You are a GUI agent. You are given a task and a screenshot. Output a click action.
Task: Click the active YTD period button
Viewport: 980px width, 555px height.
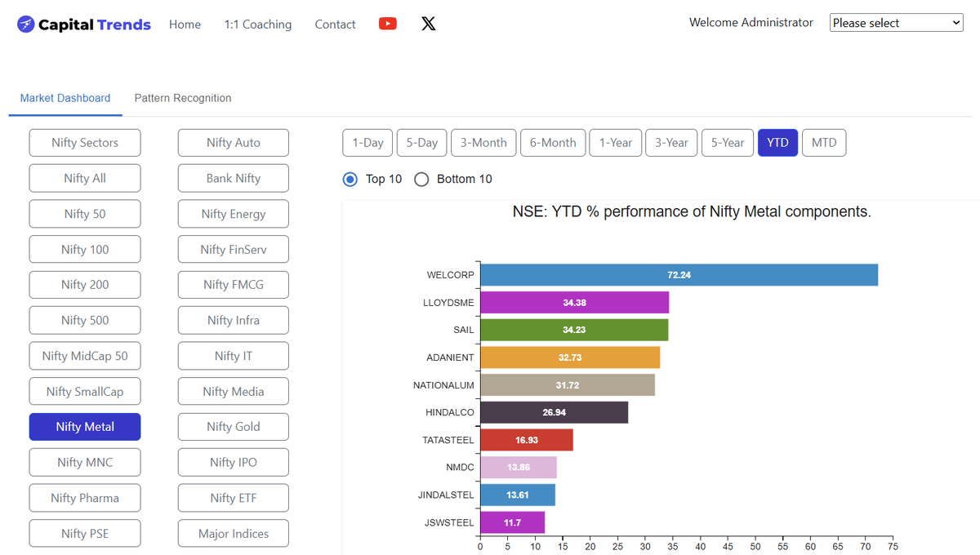pos(777,143)
